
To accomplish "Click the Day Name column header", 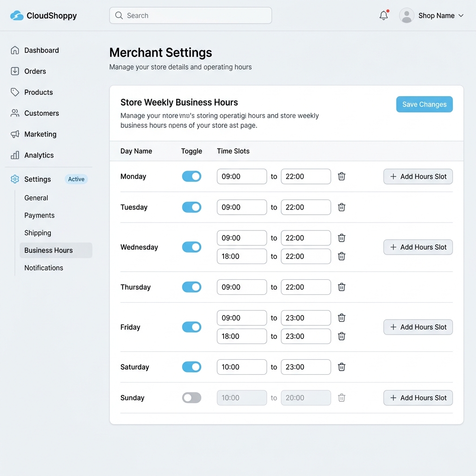I will pos(136,151).
